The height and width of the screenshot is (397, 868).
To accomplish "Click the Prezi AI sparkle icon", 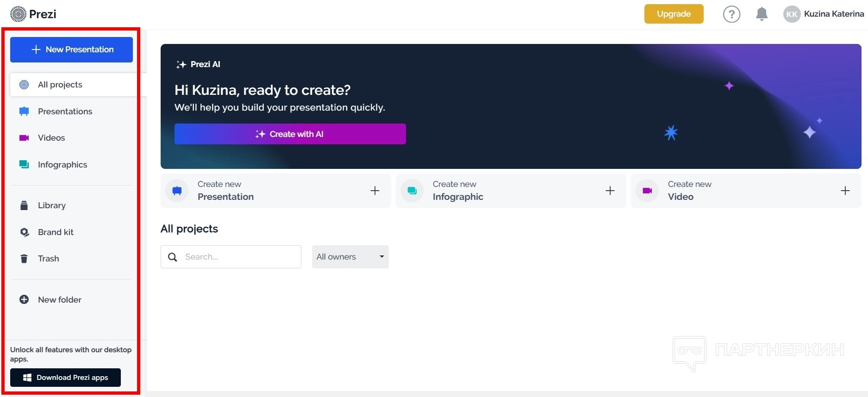I will pyautogui.click(x=181, y=65).
